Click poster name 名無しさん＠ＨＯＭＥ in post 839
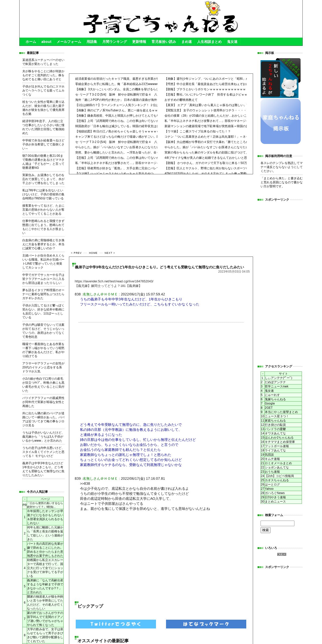This screenshot has width=322, height=644. (100, 479)
